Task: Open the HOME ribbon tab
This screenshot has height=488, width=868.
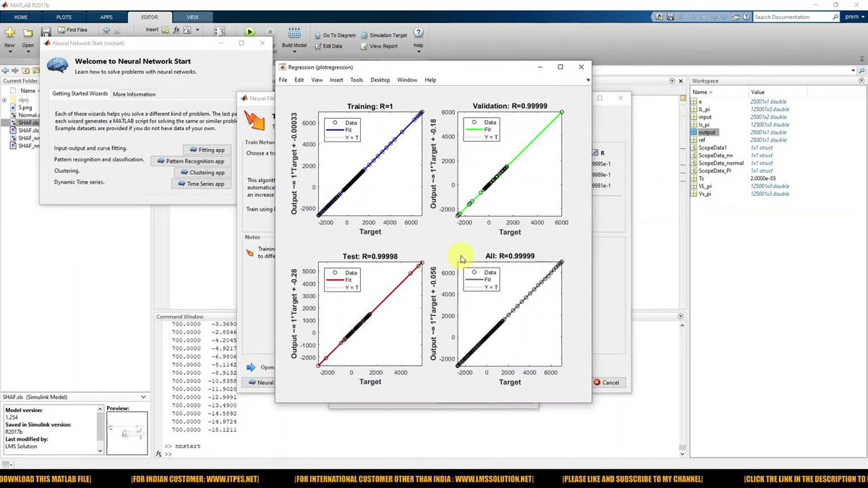Action: pyautogui.click(x=21, y=17)
